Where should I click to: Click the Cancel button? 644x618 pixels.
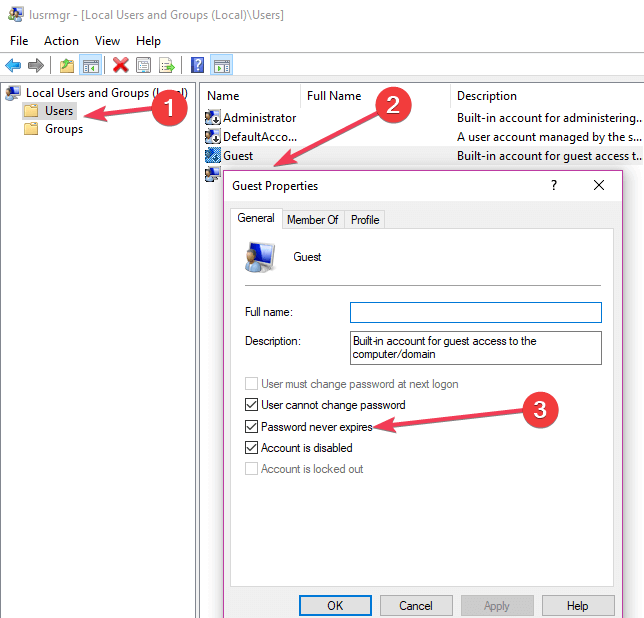click(416, 606)
